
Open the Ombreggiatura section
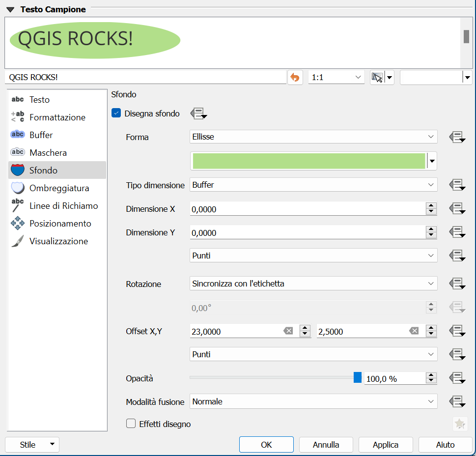(x=57, y=188)
